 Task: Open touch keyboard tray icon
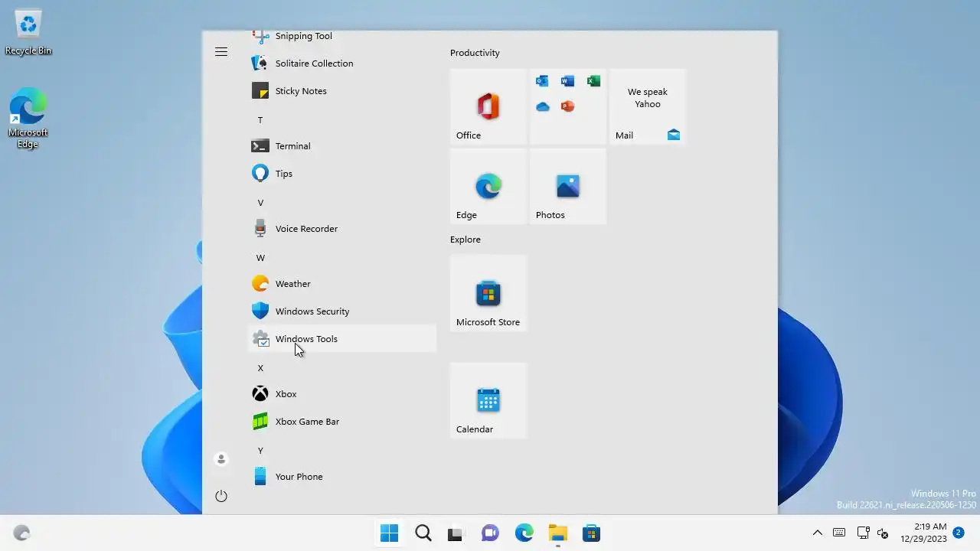[x=839, y=533]
